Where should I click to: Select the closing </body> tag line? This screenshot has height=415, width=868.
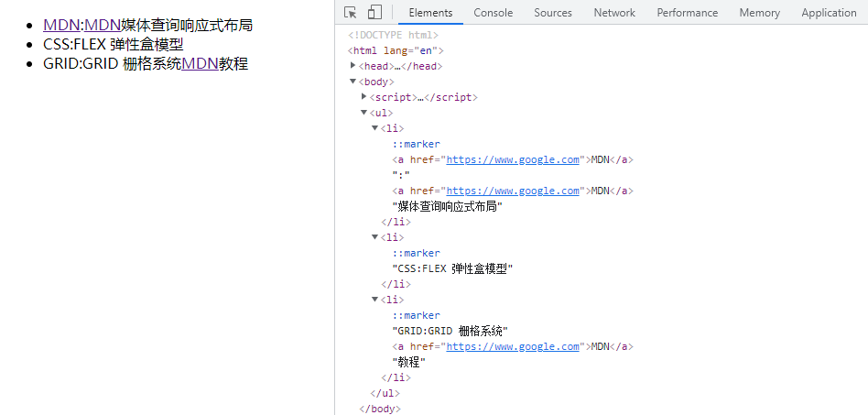(379, 409)
